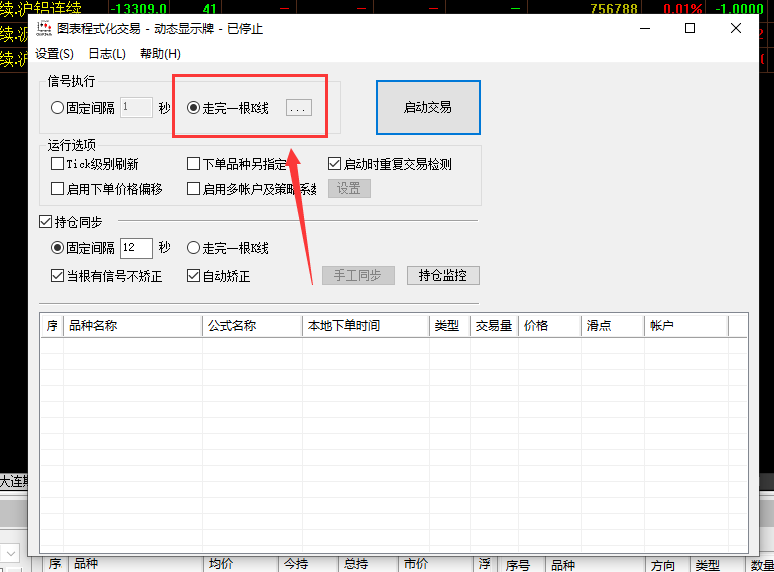The width and height of the screenshot is (774, 572).
Task: Toggle 自动矫正 checkbox
Action: (194, 276)
